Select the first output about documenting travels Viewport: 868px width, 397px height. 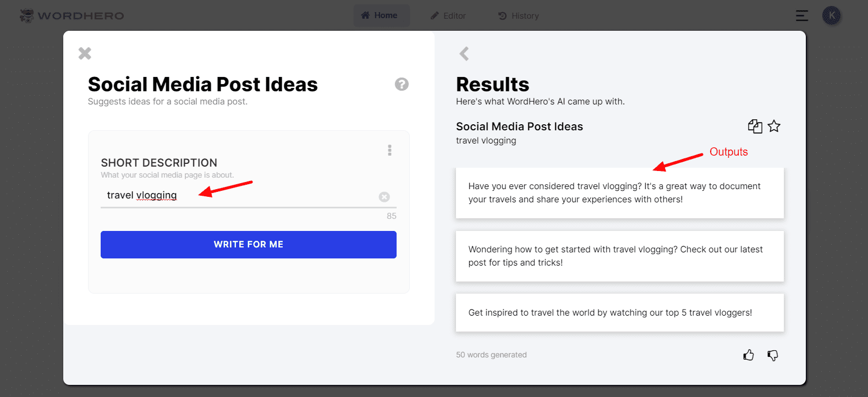point(619,193)
